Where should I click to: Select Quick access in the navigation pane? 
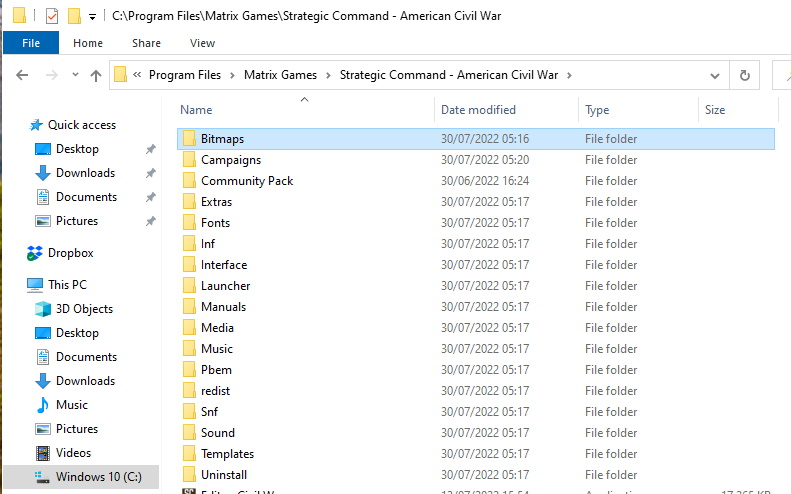coord(82,125)
